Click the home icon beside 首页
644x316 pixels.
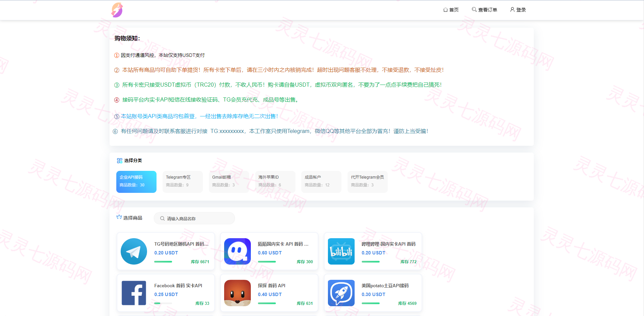(x=446, y=10)
